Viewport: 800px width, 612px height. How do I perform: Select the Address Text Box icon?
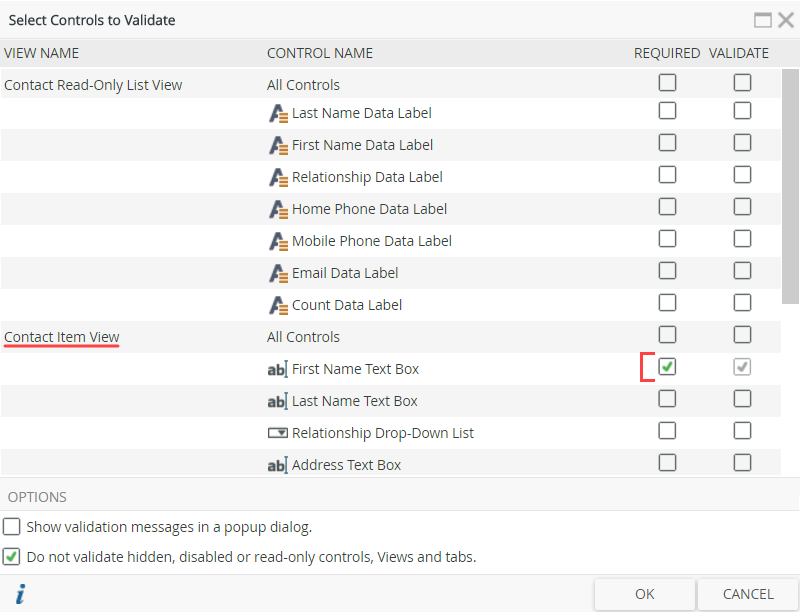[278, 464]
